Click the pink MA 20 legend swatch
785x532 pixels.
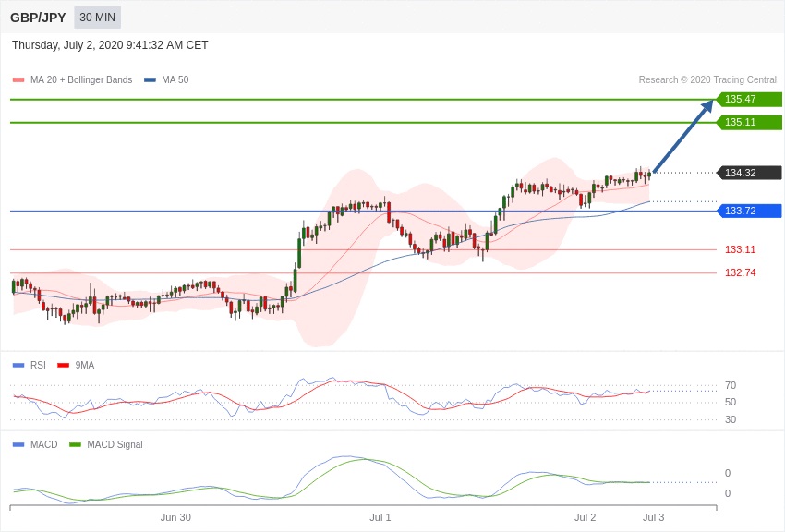click(18, 80)
